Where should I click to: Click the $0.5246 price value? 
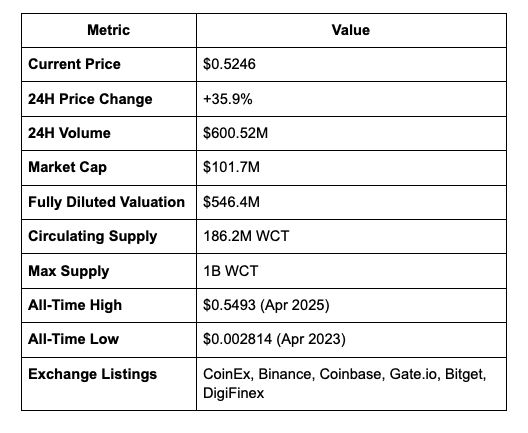[x=229, y=64]
